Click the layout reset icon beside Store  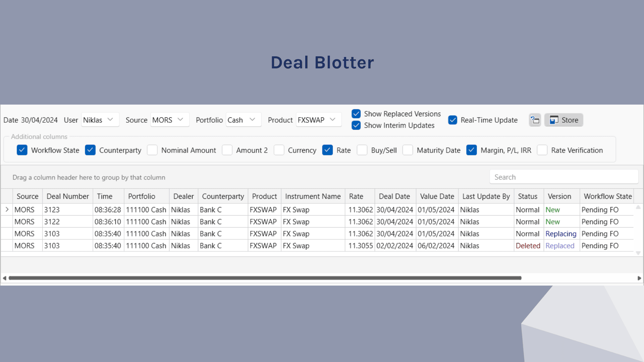535,120
